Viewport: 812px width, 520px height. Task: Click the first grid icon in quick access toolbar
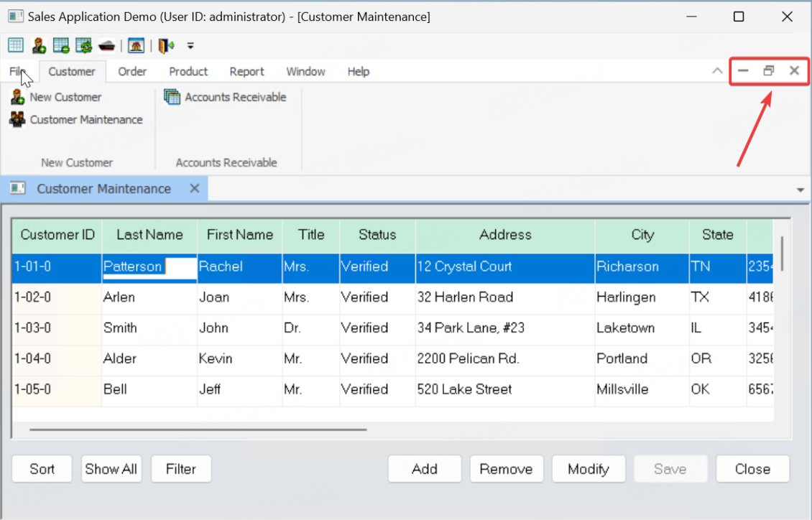(x=15, y=46)
